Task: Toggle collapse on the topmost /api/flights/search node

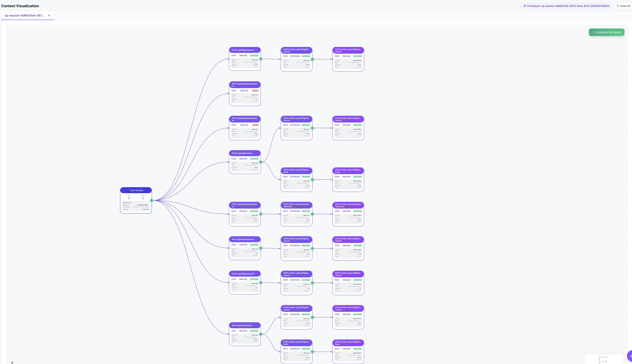Action: pyautogui.click(x=261, y=59)
